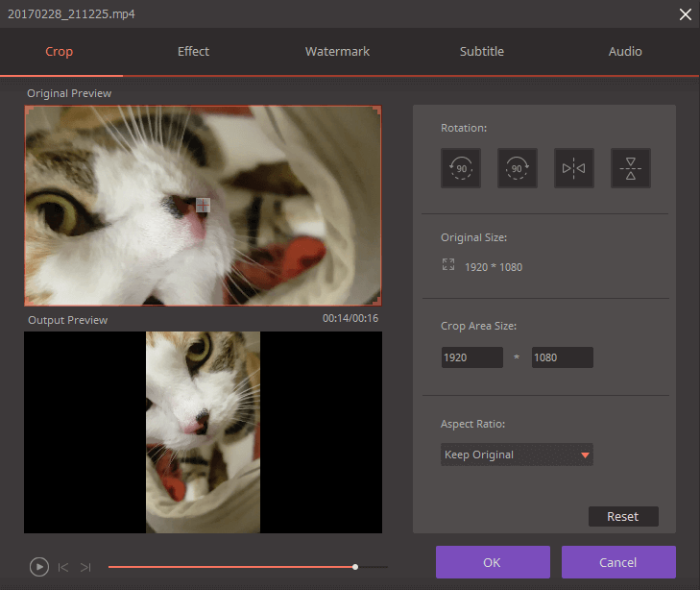Click the Crop Area Size label

(x=478, y=326)
